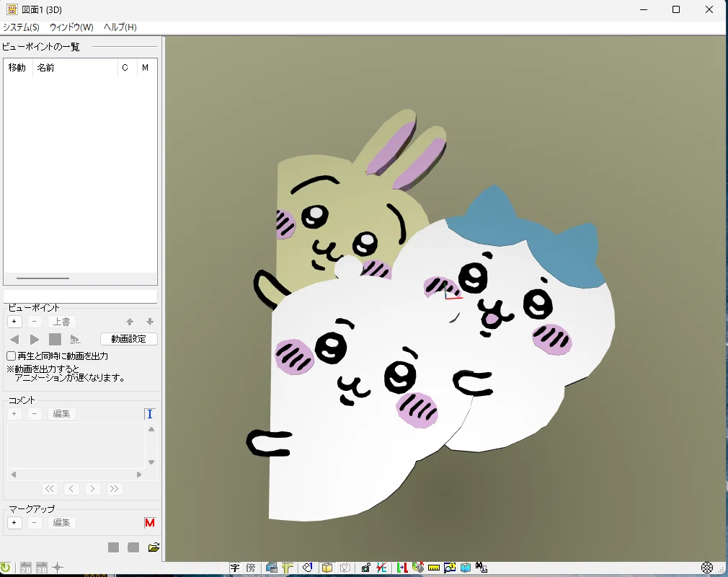
Task: Click the M markup export toolbar icon
Action: point(481,568)
